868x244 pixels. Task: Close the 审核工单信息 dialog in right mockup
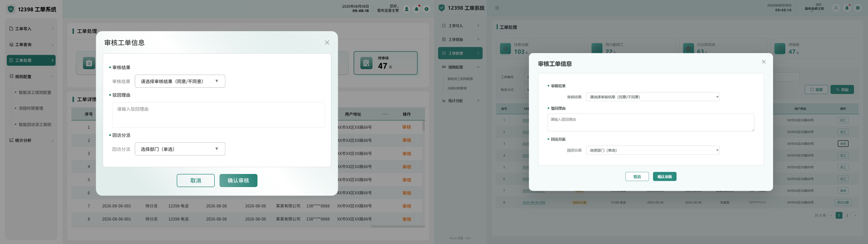764,62
